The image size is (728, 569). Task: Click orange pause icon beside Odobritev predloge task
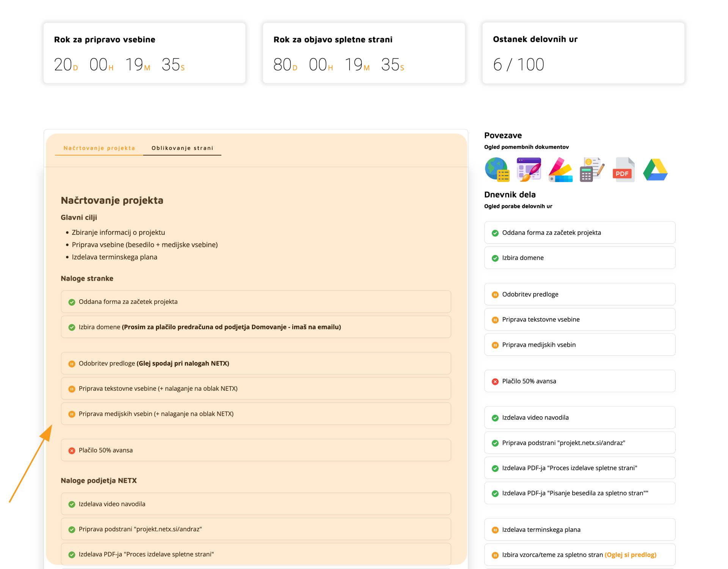pyautogui.click(x=72, y=364)
